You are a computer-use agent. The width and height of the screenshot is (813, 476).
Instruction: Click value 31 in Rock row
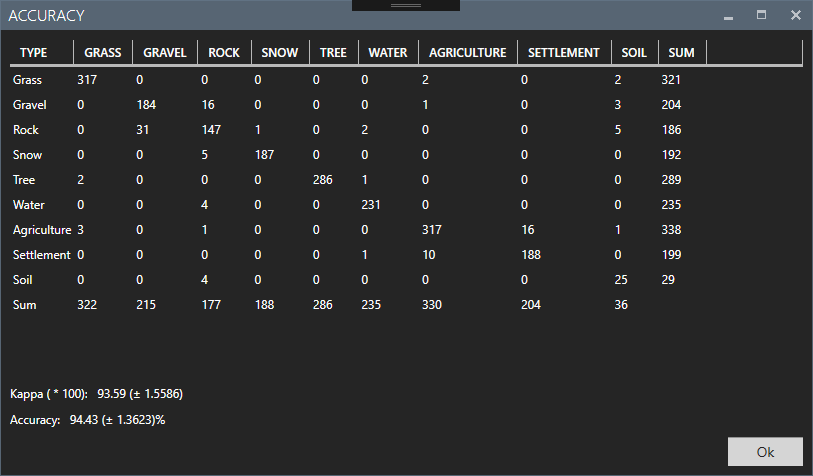[143, 130]
